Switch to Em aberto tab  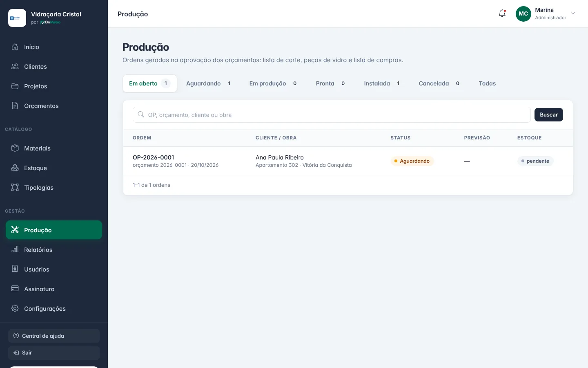pos(150,83)
